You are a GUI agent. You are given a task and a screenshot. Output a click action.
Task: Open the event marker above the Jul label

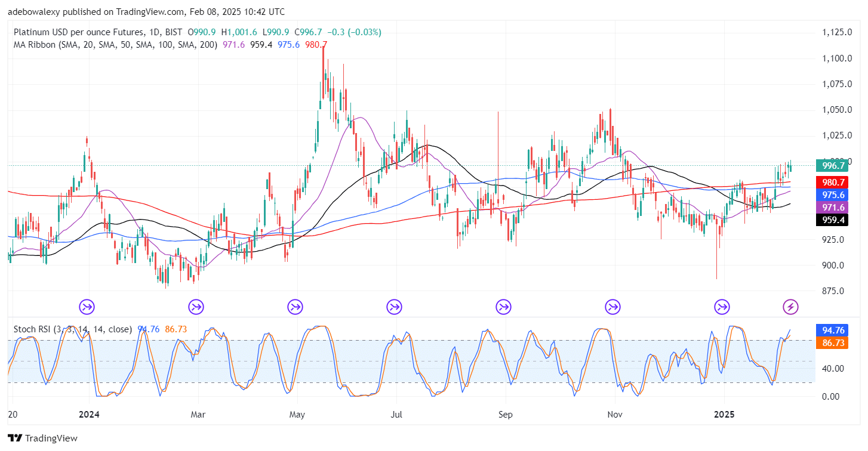point(394,307)
